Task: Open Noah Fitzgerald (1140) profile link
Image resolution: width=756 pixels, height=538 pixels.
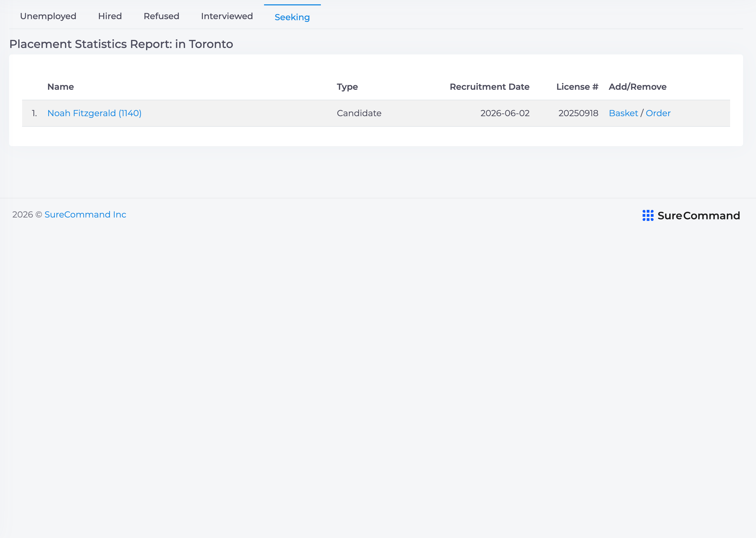Action: pyautogui.click(x=94, y=113)
